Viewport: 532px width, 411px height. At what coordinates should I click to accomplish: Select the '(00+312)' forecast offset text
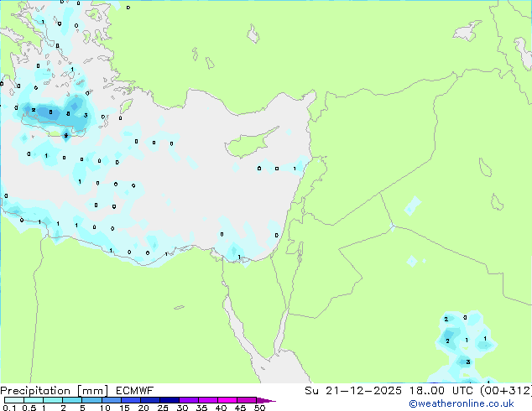pos(506,391)
